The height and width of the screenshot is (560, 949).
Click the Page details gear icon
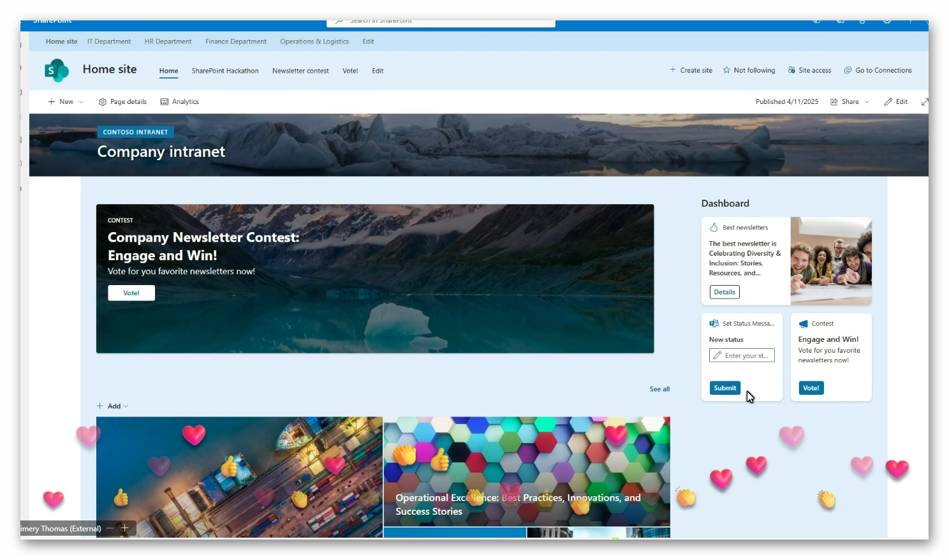[x=103, y=102]
